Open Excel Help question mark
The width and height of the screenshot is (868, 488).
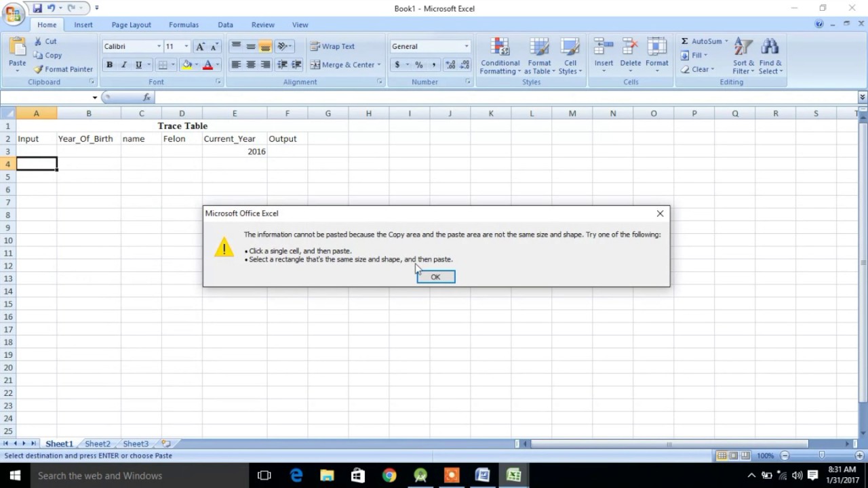(x=819, y=24)
